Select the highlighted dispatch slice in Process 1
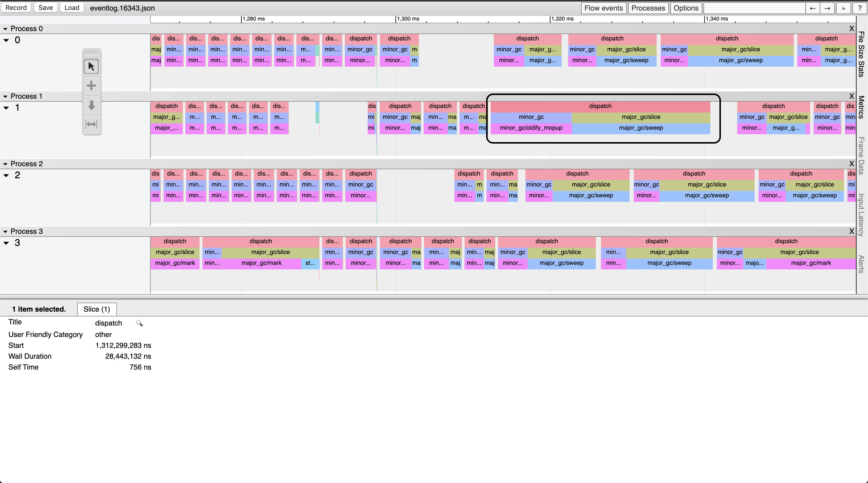The image size is (868, 483). click(x=600, y=106)
